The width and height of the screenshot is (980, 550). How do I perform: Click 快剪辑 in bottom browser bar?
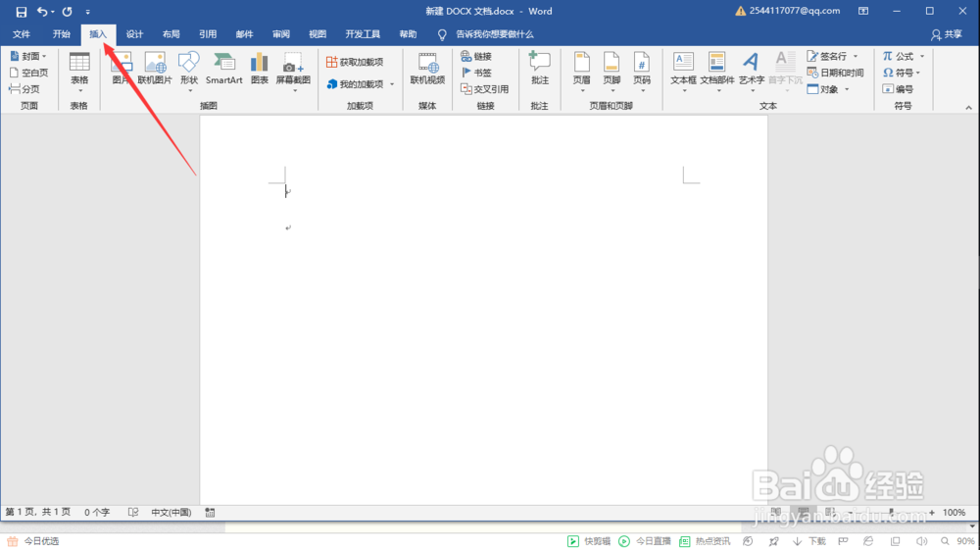point(589,541)
